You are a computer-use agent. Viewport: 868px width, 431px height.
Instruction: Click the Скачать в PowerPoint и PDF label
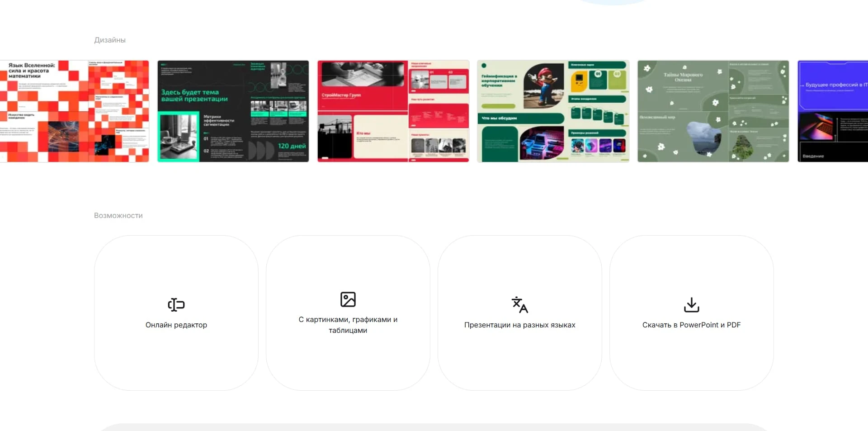692,325
